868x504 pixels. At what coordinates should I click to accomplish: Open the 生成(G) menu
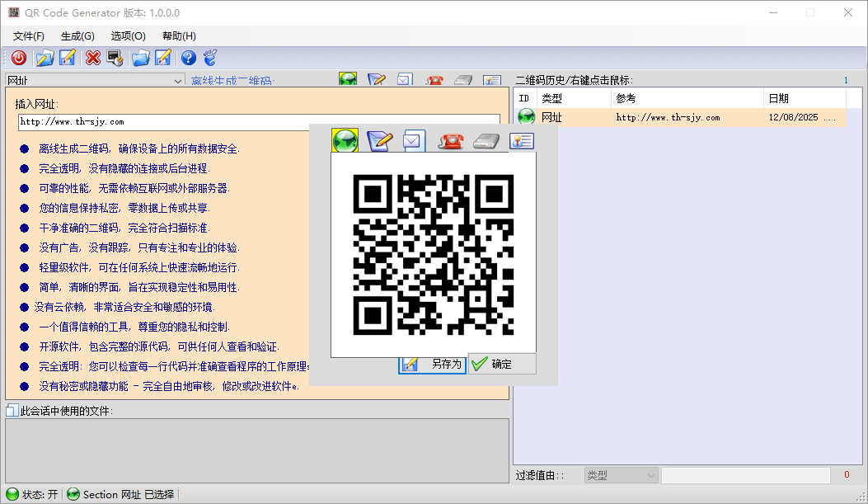click(77, 36)
